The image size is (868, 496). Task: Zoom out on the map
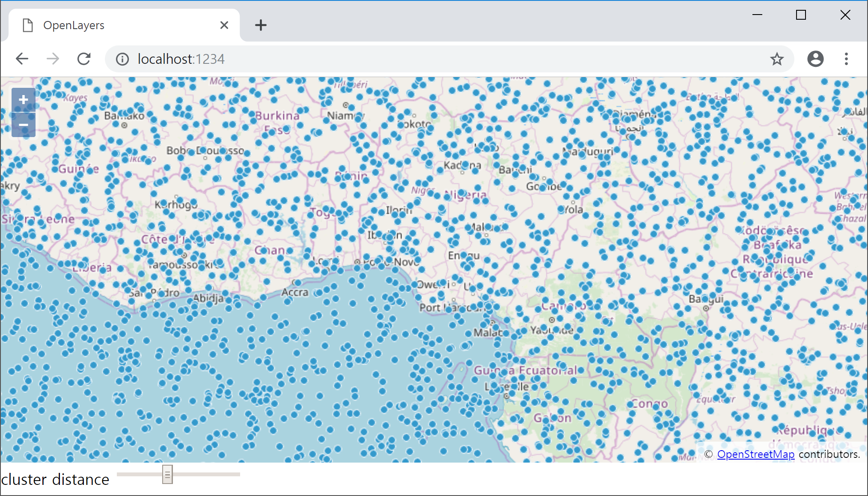click(24, 125)
